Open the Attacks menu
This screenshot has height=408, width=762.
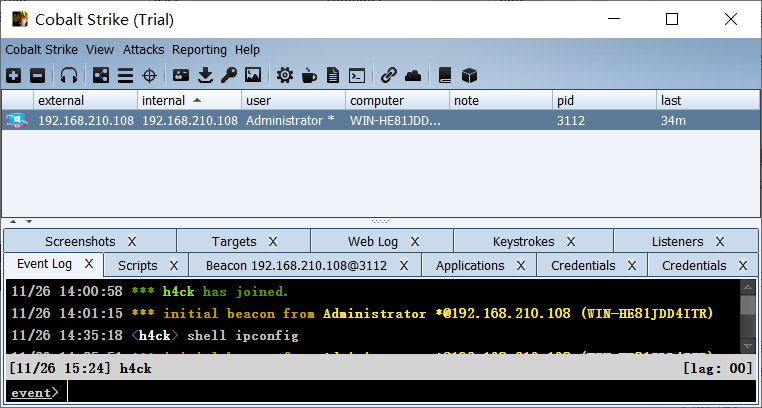click(x=143, y=49)
